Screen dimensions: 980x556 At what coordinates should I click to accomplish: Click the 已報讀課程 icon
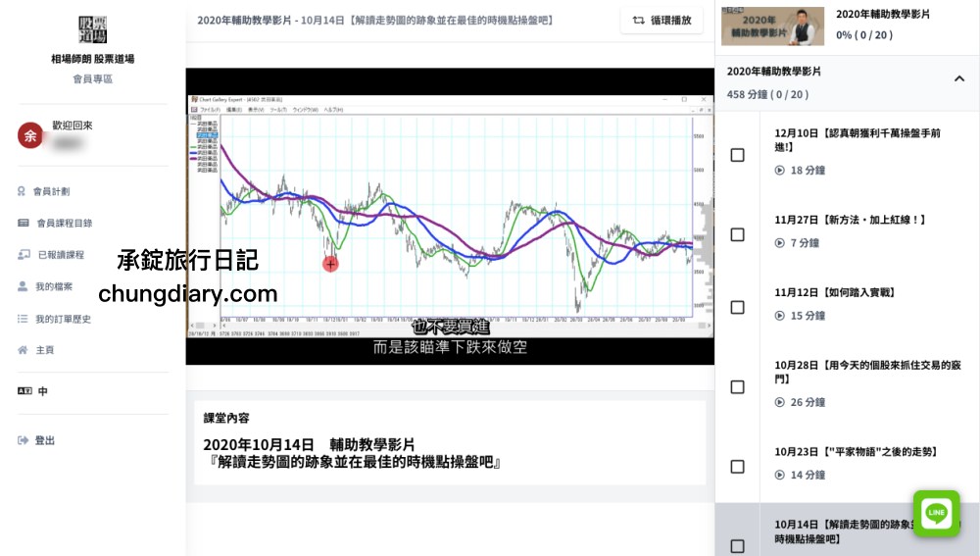(x=24, y=255)
